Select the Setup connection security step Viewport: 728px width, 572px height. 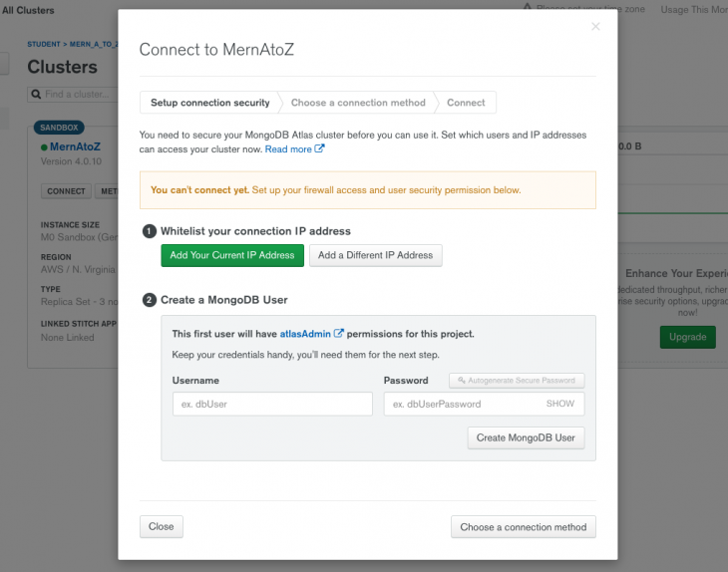click(209, 103)
